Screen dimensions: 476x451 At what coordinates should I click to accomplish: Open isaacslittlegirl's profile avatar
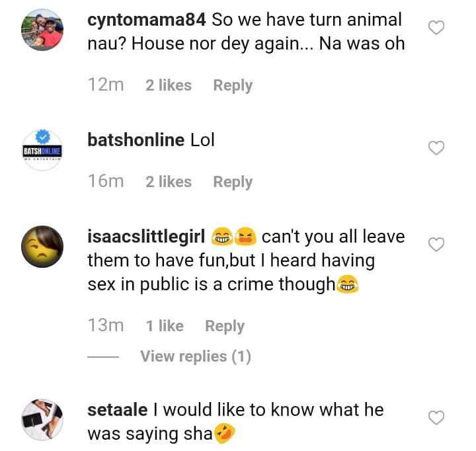42,246
